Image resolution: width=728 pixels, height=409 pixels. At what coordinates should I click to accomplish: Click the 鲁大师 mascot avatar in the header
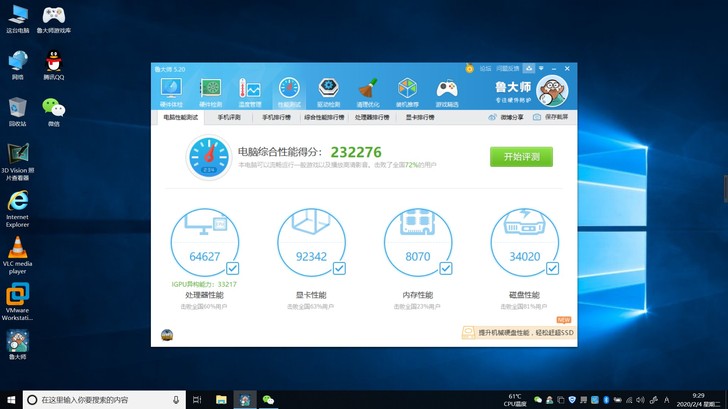coord(552,91)
